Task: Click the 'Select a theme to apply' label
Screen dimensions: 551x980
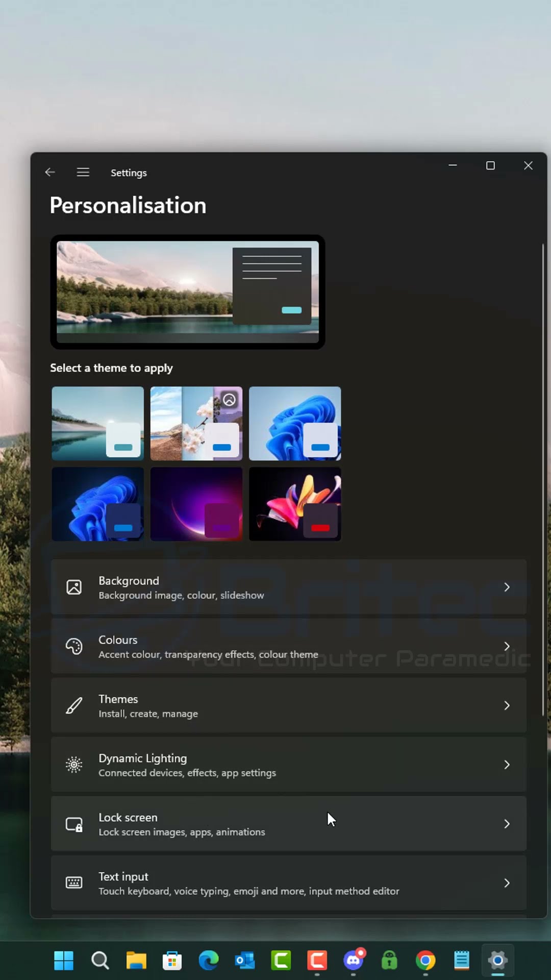Action: coord(111,368)
